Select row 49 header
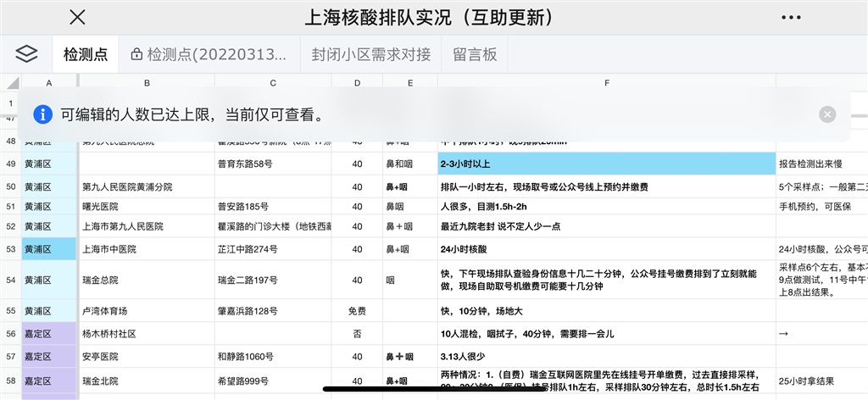The image size is (868, 400). 10,164
